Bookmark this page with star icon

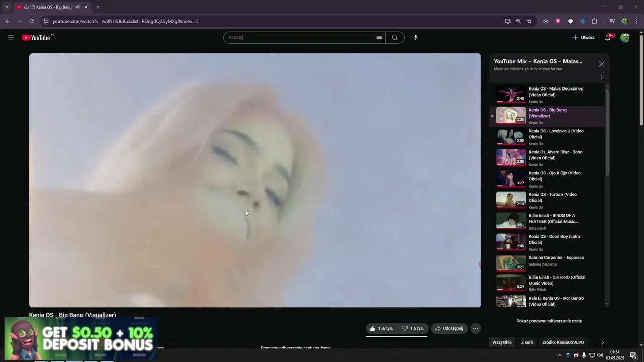(x=529, y=21)
